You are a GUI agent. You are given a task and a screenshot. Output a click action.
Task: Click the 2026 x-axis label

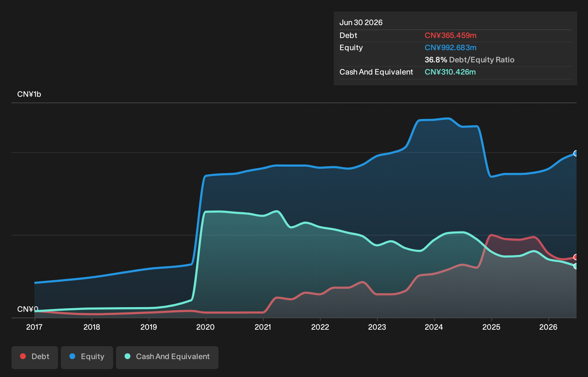549,327
